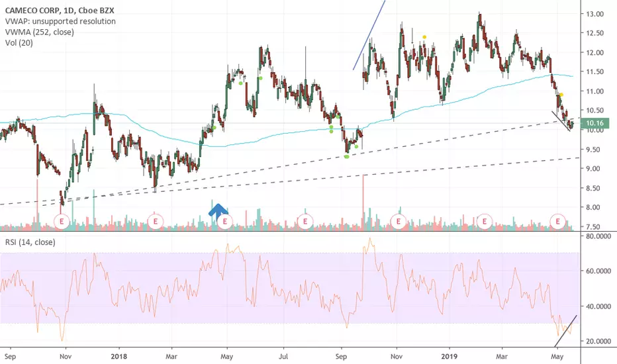The width and height of the screenshot is (617, 364).
Task: Open the earnings marker after July 2018
Action: 305,222
